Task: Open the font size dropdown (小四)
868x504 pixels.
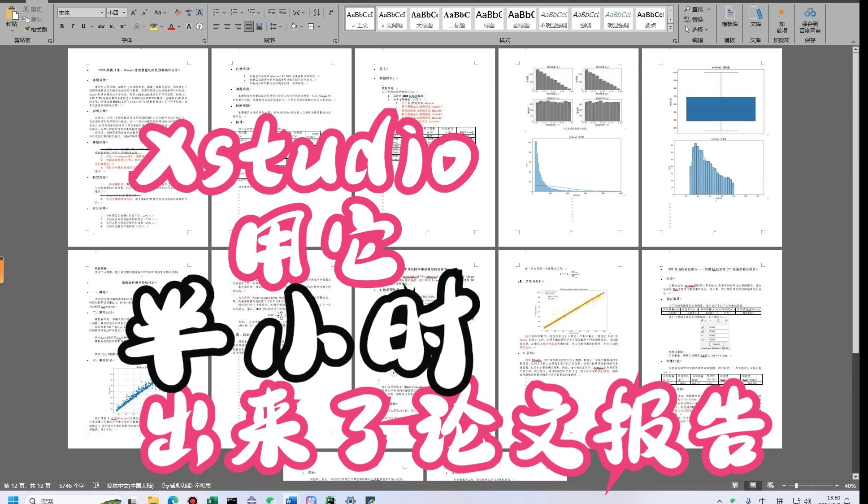Action: pos(124,13)
